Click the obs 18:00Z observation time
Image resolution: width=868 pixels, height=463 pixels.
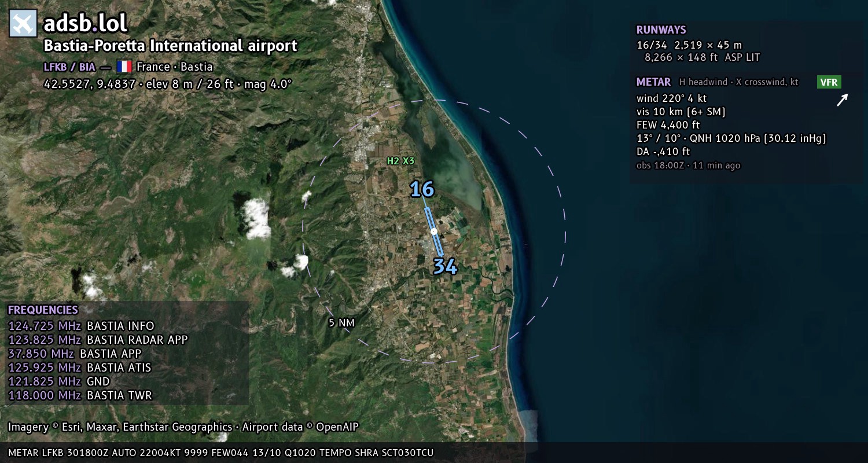tap(688, 166)
